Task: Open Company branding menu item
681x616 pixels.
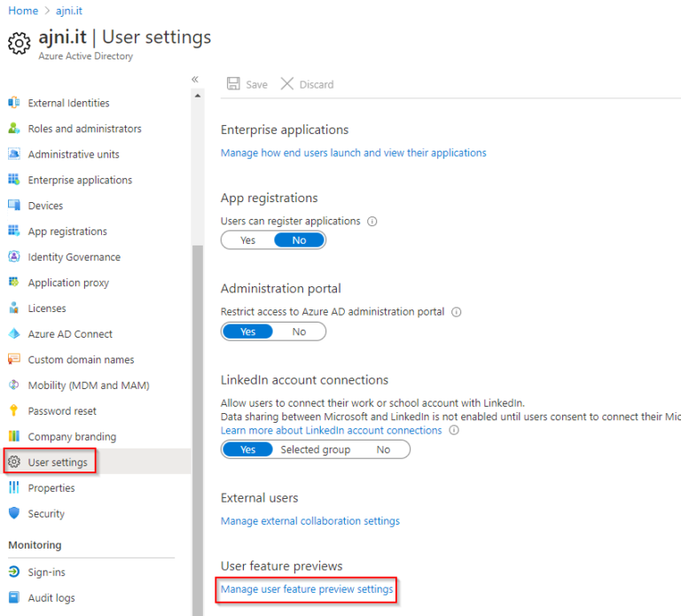Action: 72,436
